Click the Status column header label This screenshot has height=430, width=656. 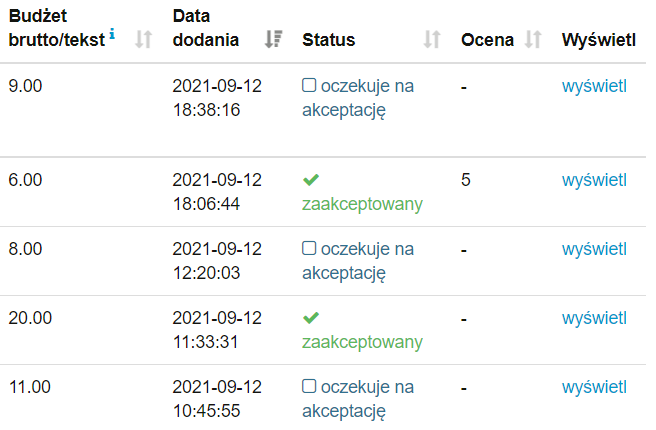(x=328, y=40)
